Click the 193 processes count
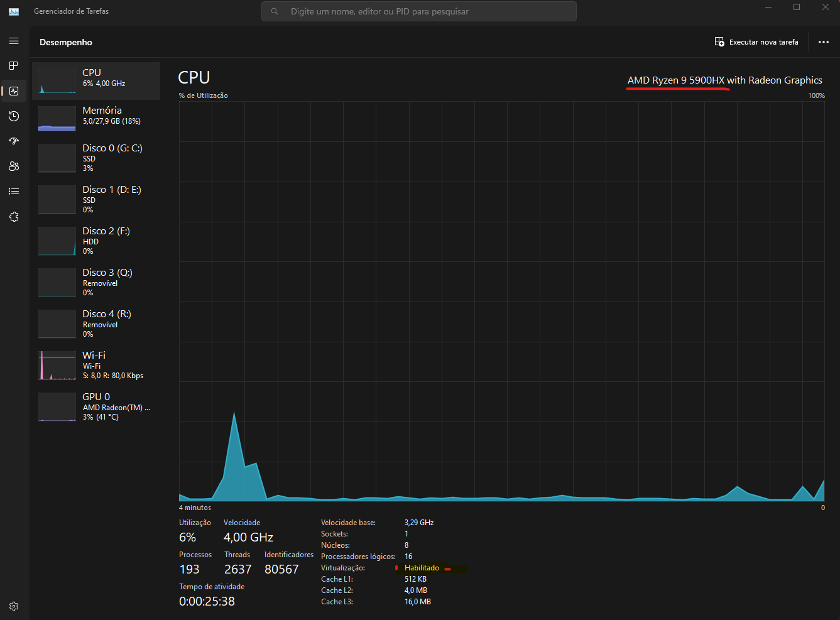Image resolution: width=840 pixels, height=620 pixels. pyautogui.click(x=189, y=570)
